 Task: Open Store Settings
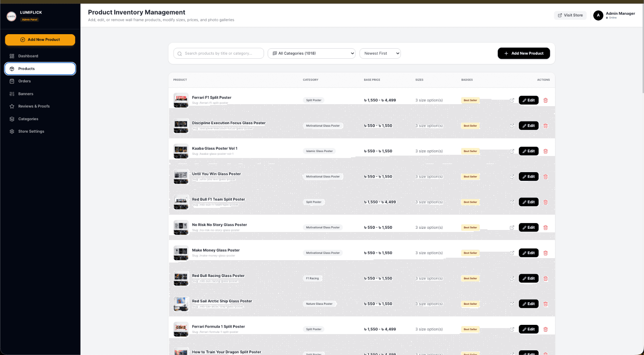[40, 131]
